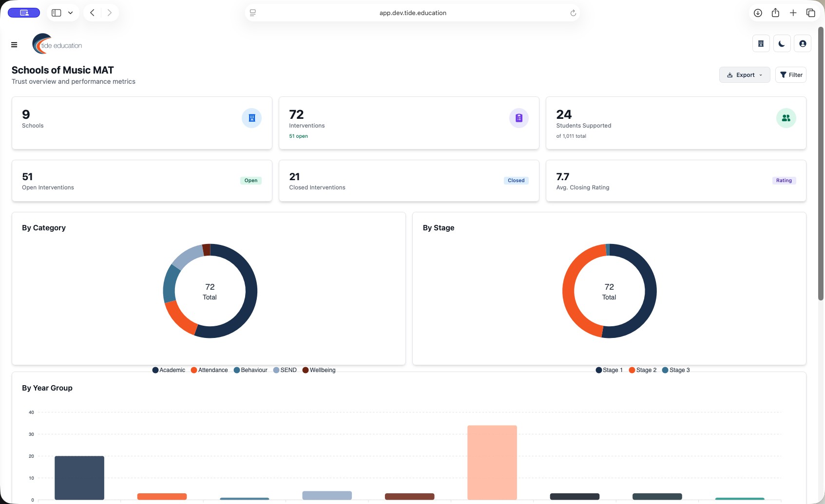Click the Tide Education logo
Image resolution: width=825 pixels, height=504 pixels.
coord(57,44)
